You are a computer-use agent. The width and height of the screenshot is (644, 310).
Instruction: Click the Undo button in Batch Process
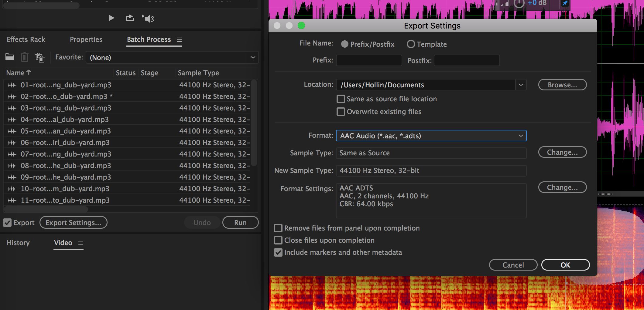pyautogui.click(x=202, y=222)
